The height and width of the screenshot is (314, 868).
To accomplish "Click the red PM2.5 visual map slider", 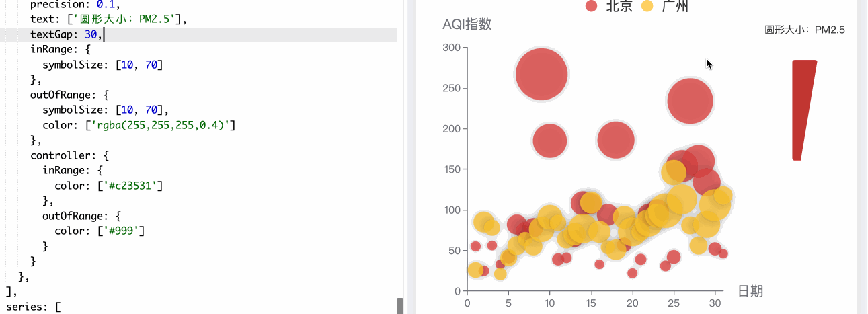I will (x=803, y=110).
